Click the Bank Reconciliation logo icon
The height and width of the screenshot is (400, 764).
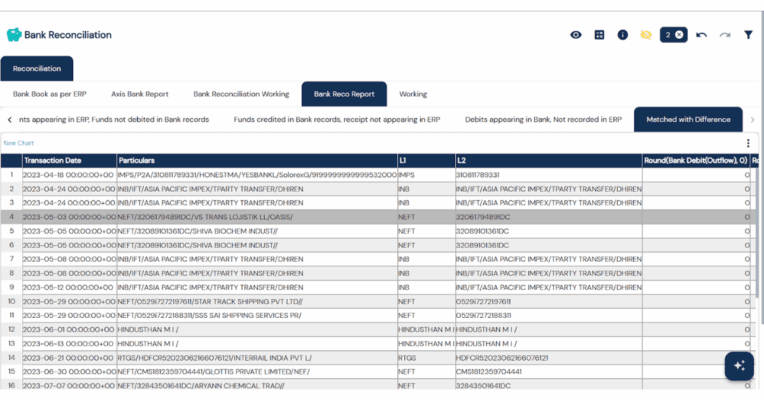click(x=13, y=35)
